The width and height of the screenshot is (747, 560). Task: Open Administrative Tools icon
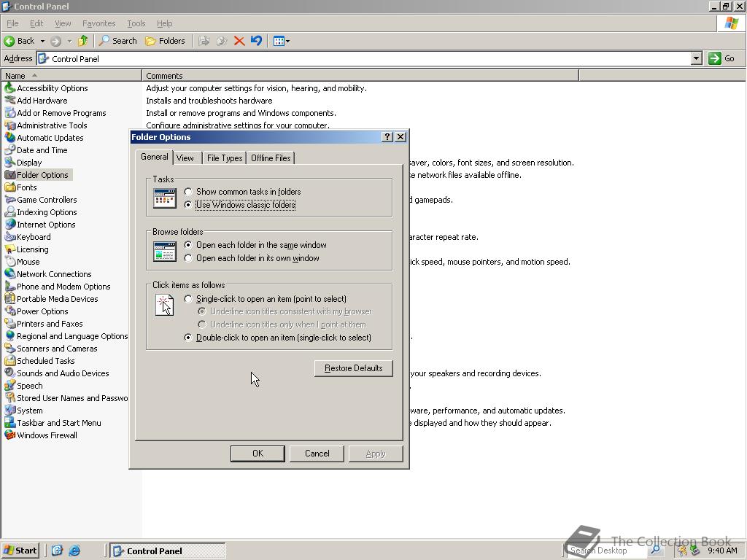[x=10, y=125]
